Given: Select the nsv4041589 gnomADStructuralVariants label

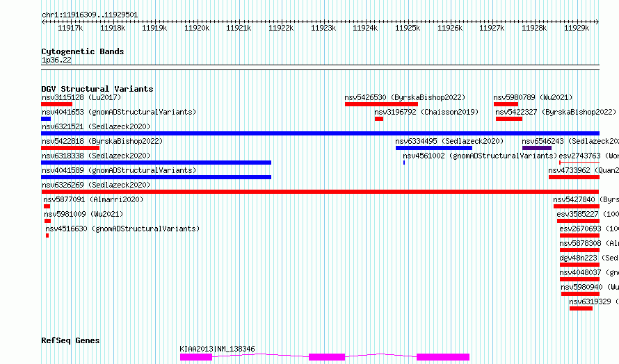Looking at the screenshot, I should coord(119,170).
